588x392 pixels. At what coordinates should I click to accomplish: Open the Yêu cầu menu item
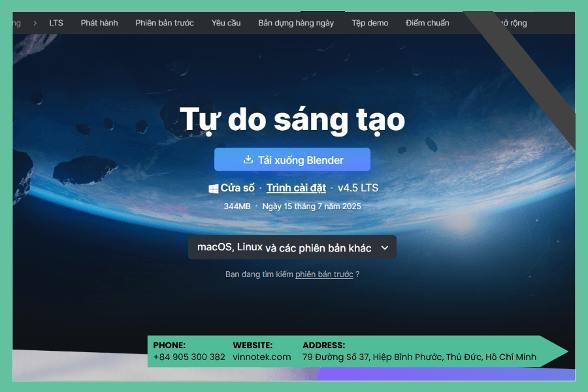tap(226, 23)
